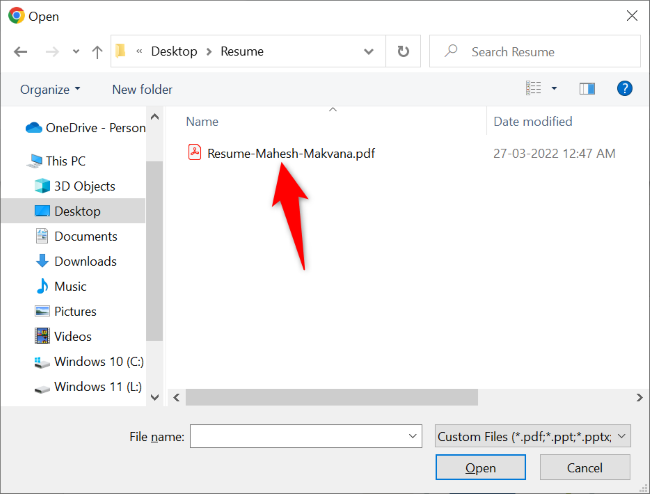Click the Cancel button
Viewport: 650px width, 494px height.
point(585,467)
